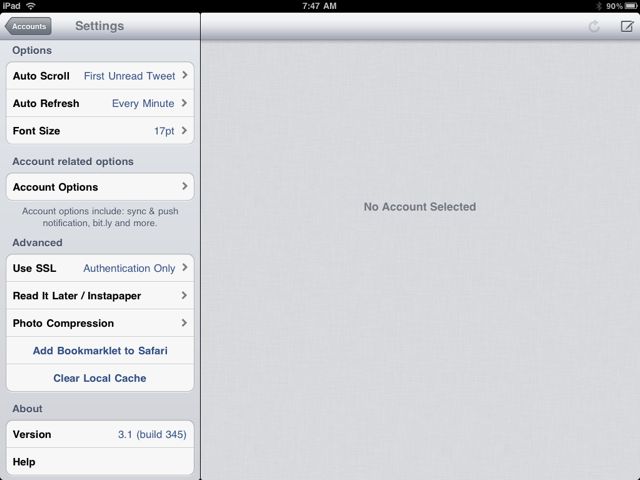The width and height of the screenshot is (640, 480).
Task: Open Account Options
Action: click(100, 187)
